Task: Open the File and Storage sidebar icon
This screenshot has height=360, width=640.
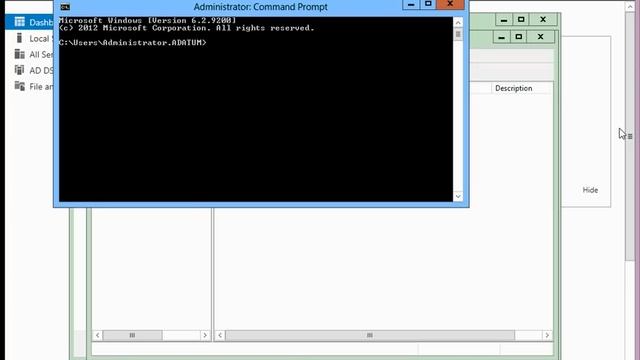Action: click(19, 86)
